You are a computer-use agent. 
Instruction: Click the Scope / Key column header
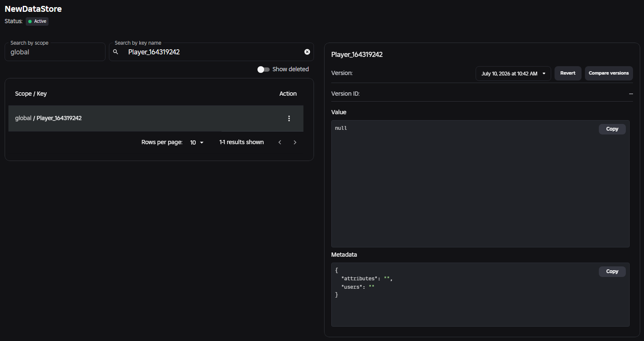point(31,94)
